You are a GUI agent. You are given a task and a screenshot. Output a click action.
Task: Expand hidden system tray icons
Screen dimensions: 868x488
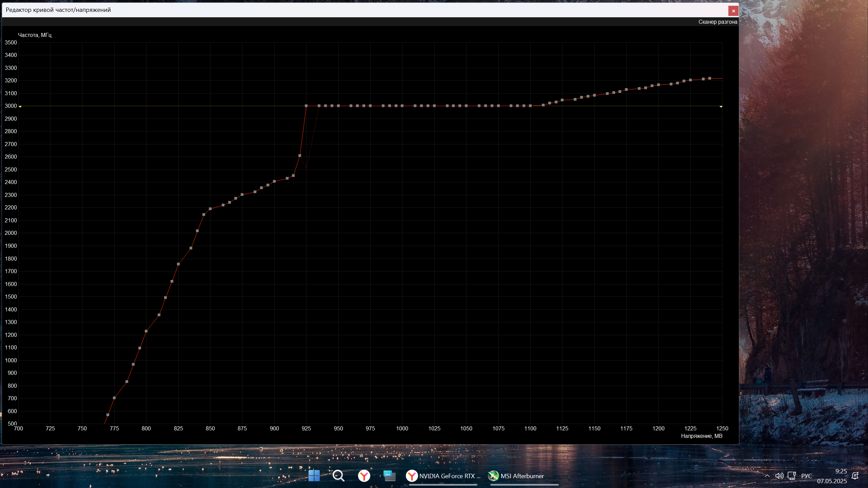click(x=767, y=476)
